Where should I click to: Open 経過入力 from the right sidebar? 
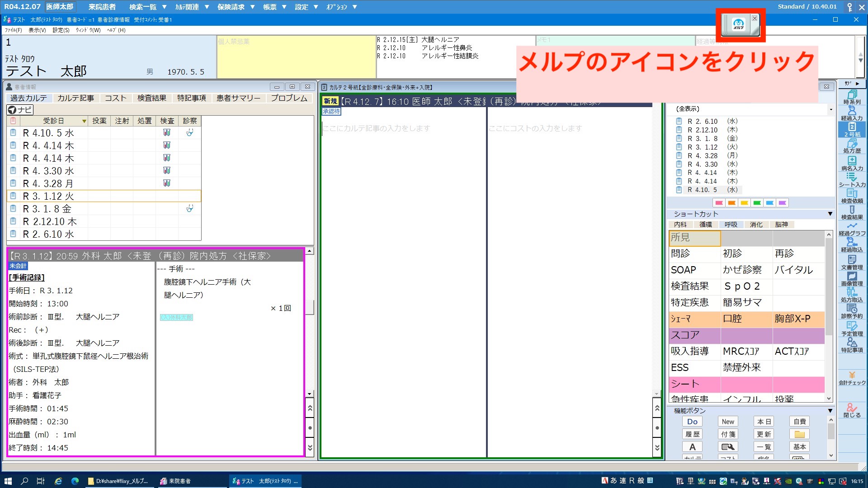[x=852, y=113]
